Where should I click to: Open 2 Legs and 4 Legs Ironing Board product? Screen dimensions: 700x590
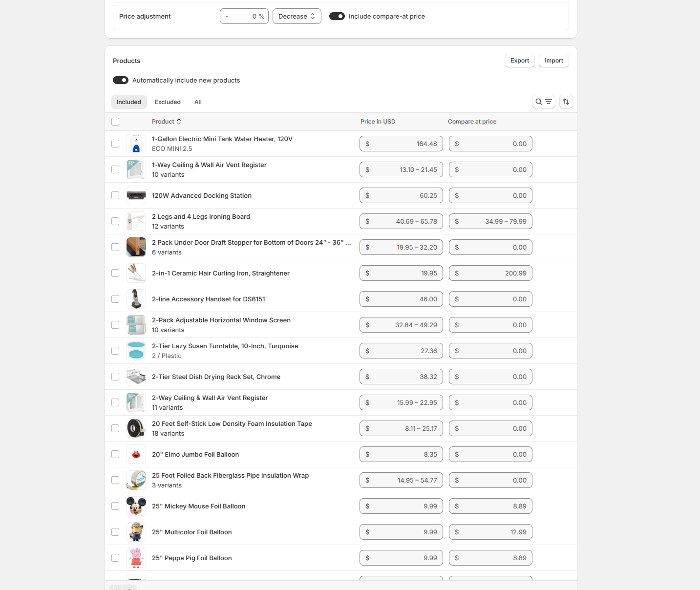click(201, 217)
